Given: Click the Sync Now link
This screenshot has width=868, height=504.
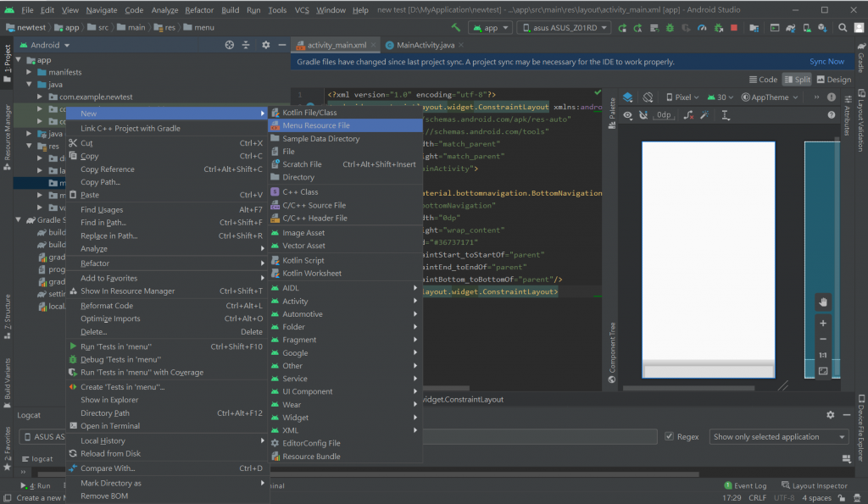Looking at the screenshot, I should pos(826,62).
